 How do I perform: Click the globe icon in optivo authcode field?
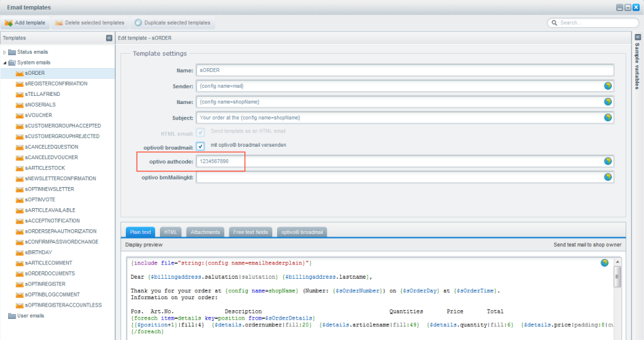pyautogui.click(x=608, y=161)
